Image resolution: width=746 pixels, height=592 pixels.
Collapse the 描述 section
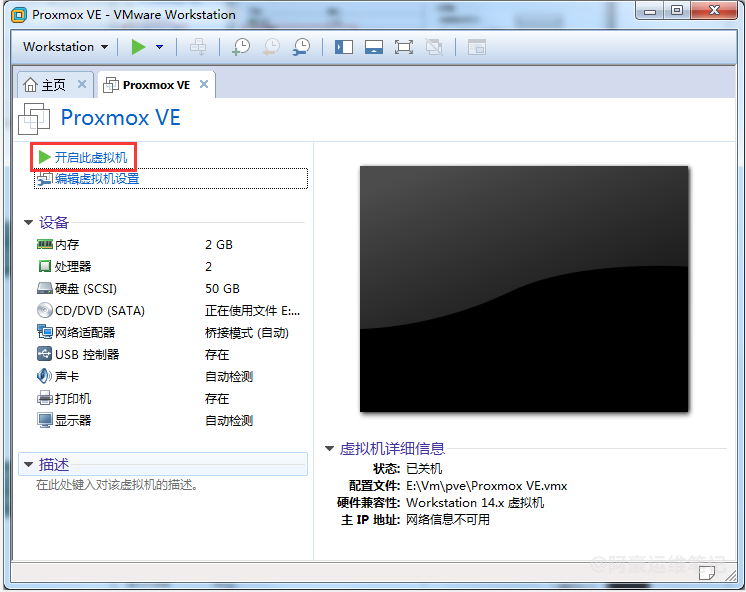pos(29,464)
